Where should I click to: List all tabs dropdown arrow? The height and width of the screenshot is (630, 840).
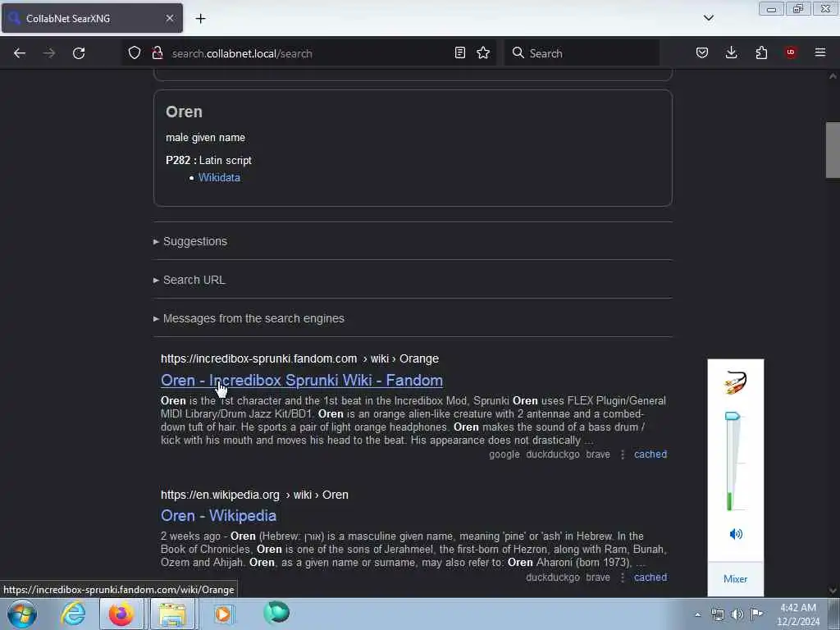708,18
